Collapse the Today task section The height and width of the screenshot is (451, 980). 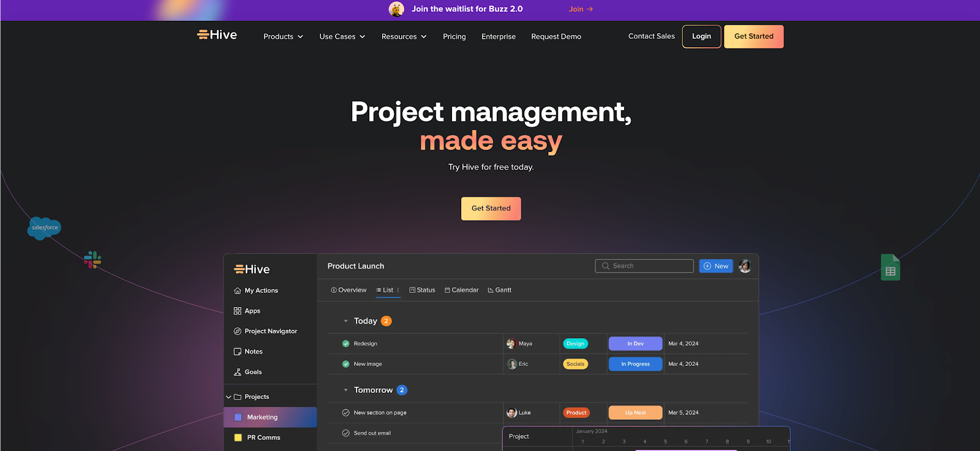(x=345, y=321)
